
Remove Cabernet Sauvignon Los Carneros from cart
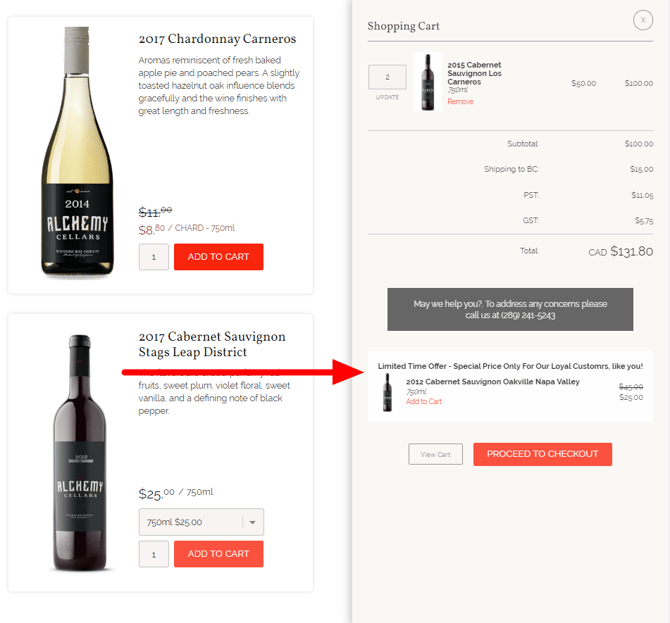[x=460, y=102]
